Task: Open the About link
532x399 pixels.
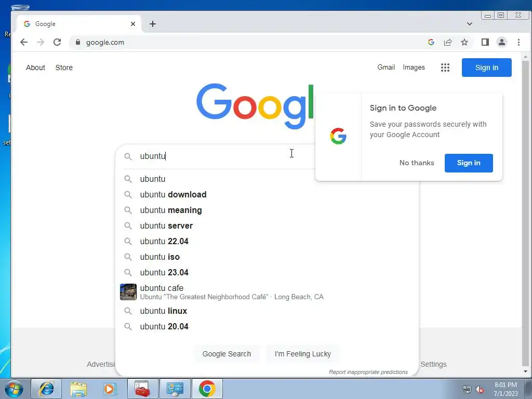Action: (35, 68)
